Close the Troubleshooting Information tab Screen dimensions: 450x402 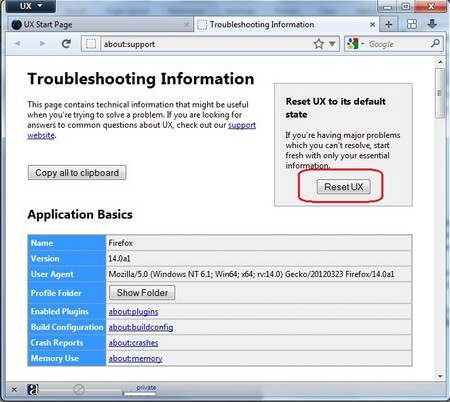point(372,24)
